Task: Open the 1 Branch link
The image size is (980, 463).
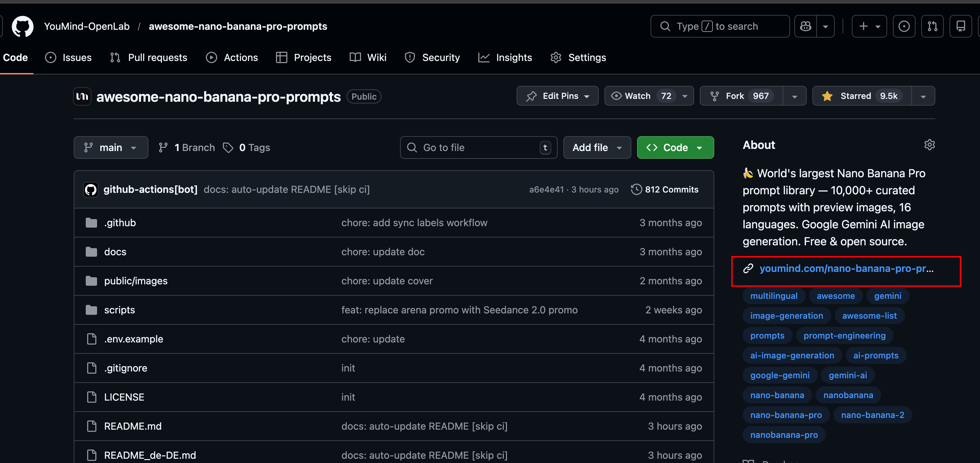Action: pyautogui.click(x=187, y=147)
